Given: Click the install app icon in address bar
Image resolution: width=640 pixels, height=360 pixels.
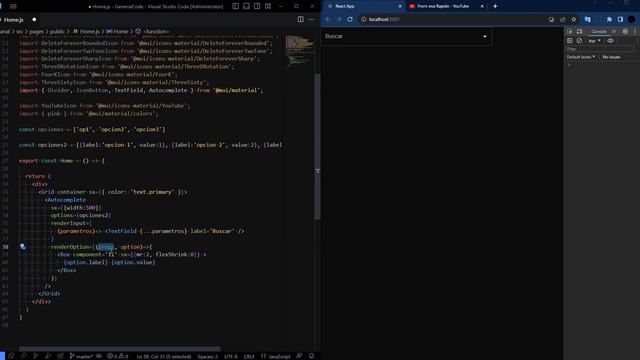Looking at the screenshot, I should [x=551, y=19].
